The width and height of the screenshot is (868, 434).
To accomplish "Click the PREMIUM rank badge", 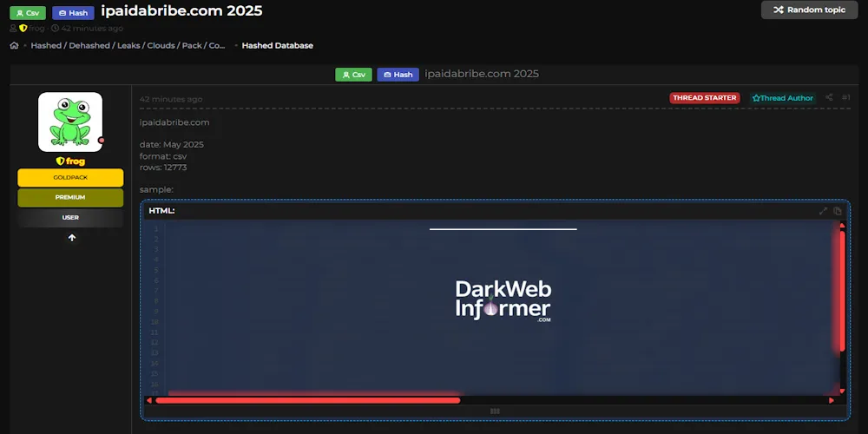I will [70, 198].
